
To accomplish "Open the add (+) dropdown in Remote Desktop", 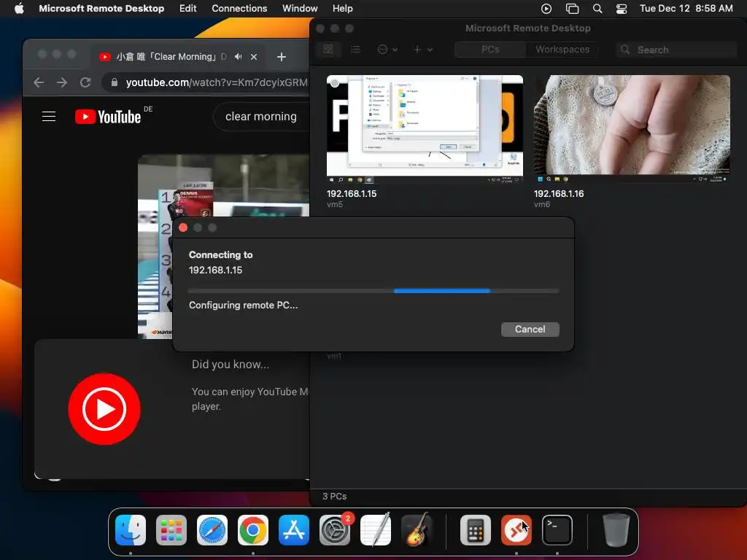I will click(422, 49).
